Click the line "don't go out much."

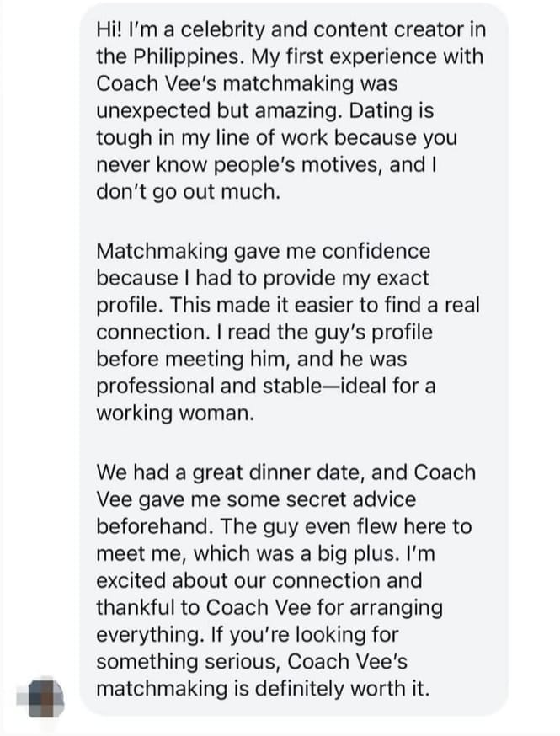(188, 192)
